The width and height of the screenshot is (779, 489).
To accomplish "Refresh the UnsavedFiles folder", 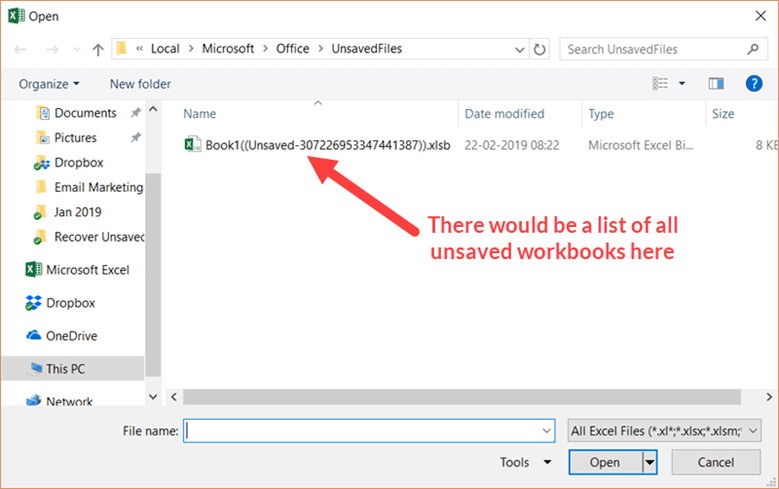I will (540, 49).
